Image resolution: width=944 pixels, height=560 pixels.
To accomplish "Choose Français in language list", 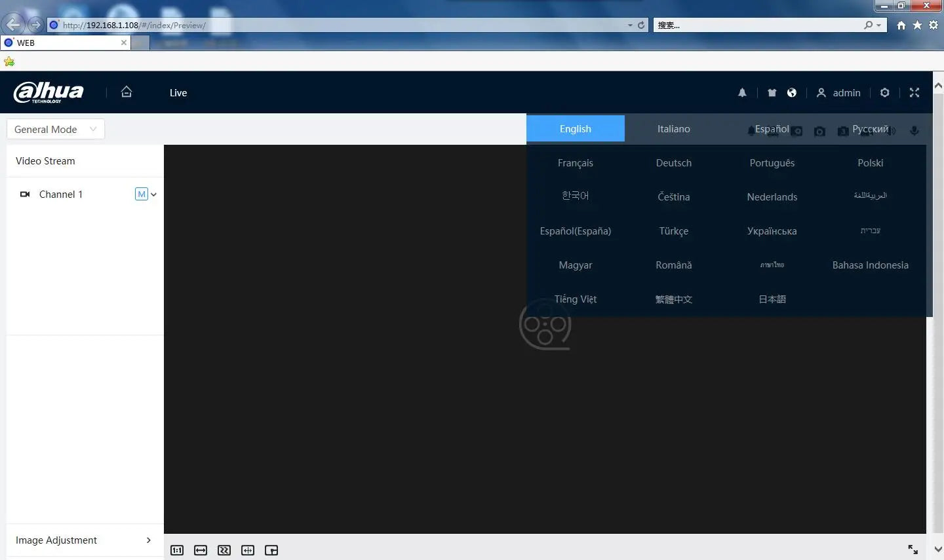I will click(x=575, y=163).
